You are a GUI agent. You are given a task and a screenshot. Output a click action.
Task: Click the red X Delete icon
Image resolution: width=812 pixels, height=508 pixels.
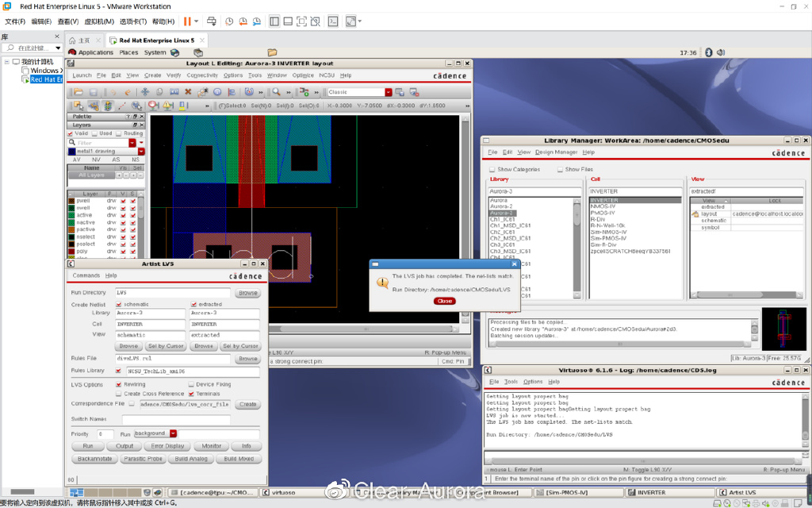(188, 92)
